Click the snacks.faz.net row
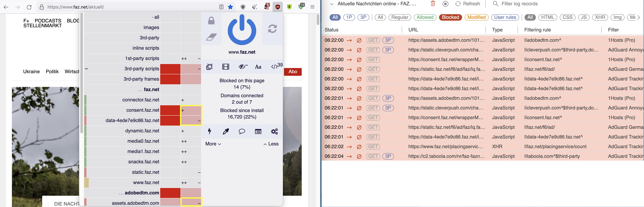Viewport: 644px width, 207px height. point(142,162)
